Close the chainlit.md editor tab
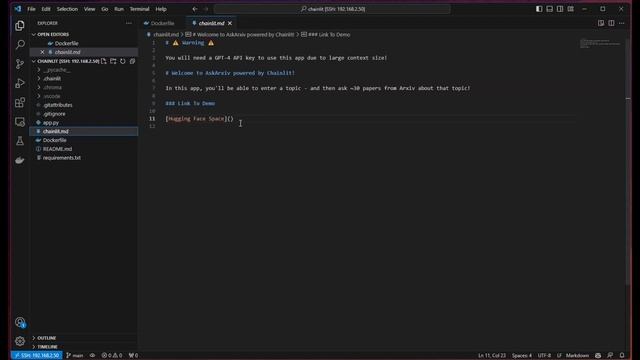 (x=230, y=23)
